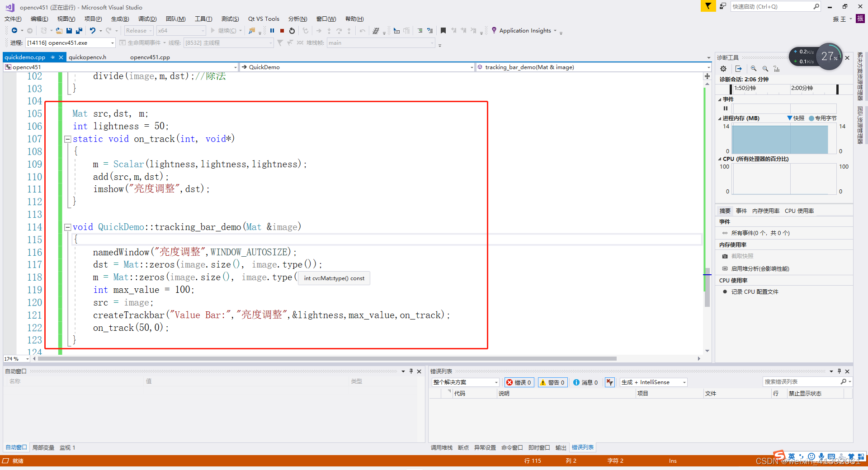This screenshot has width=868, height=470.
Task: Open the 调试(D) menu
Action: tap(147, 19)
